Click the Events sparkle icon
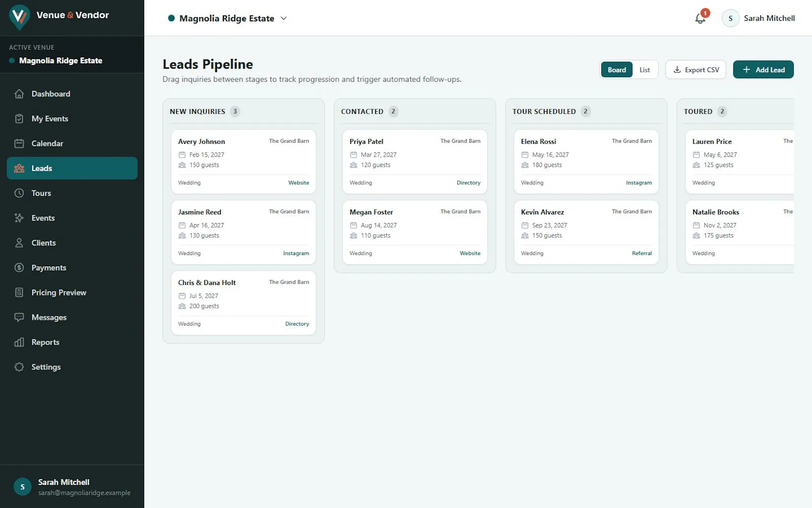The image size is (812, 508). tap(19, 218)
